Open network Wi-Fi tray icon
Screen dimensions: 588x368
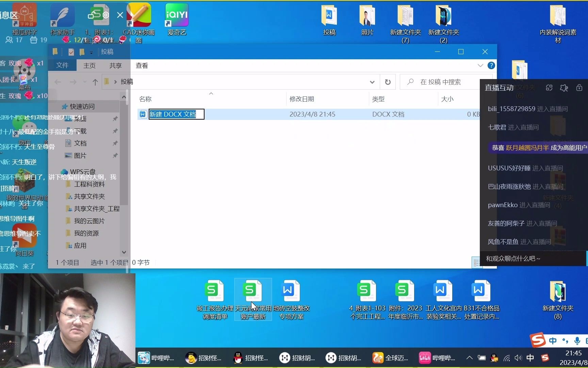507,358
